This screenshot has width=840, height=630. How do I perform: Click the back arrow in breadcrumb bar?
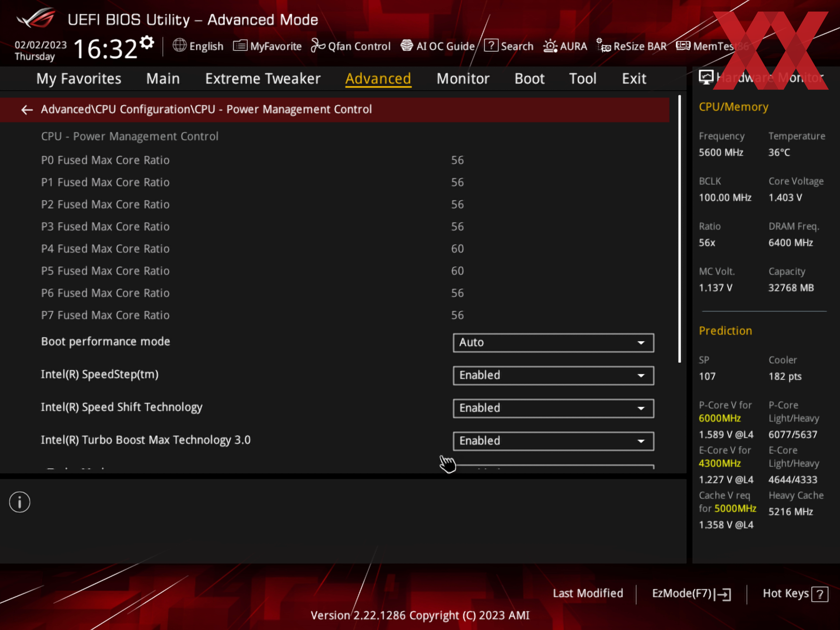pyautogui.click(x=27, y=110)
